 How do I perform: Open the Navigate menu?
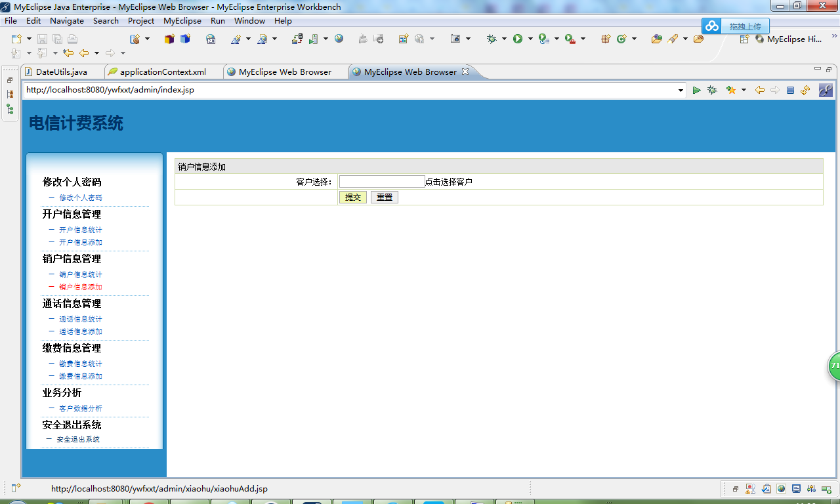pos(66,20)
